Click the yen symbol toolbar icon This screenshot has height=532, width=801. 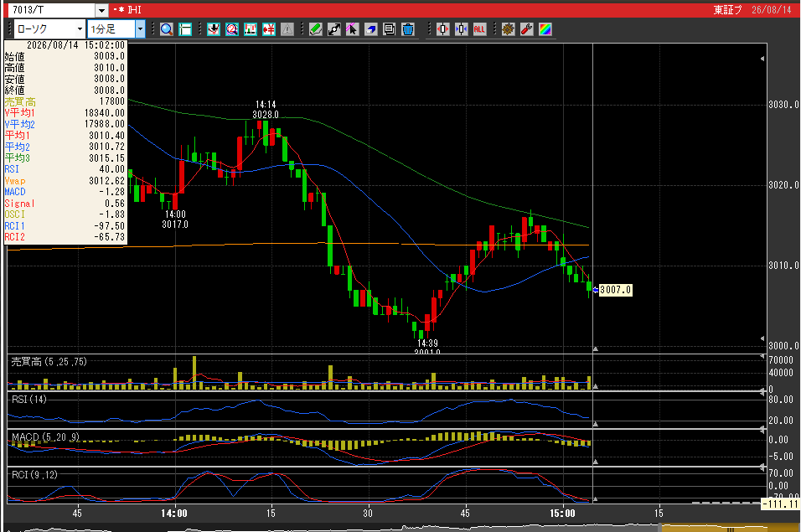pyautogui.click(x=269, y=29)
